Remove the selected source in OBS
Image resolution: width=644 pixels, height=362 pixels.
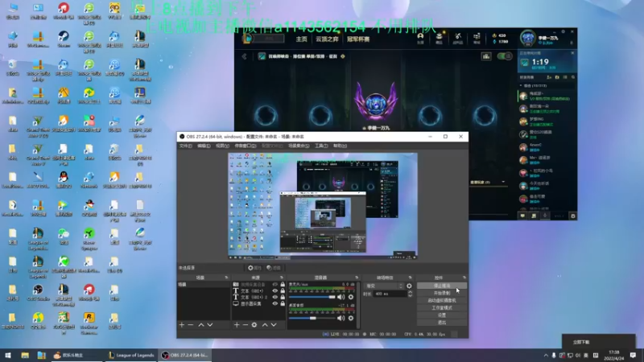pos(245,325)
